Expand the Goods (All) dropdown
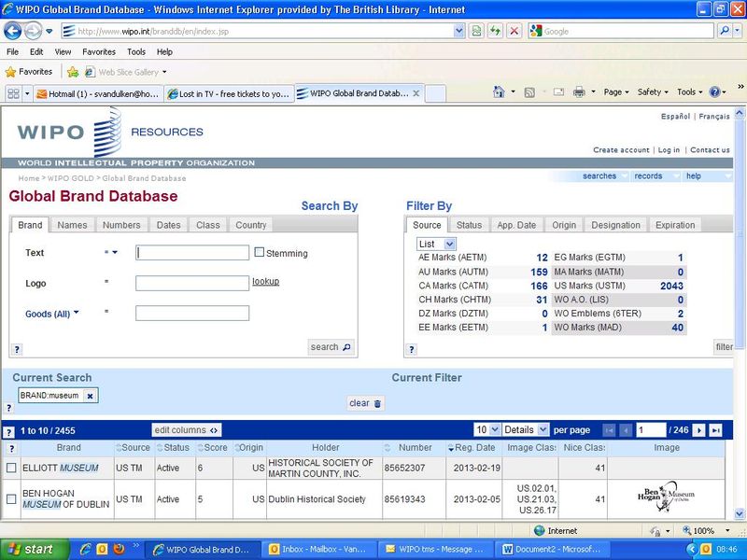This screenshot has height=560, width=747. pos(52,314)
